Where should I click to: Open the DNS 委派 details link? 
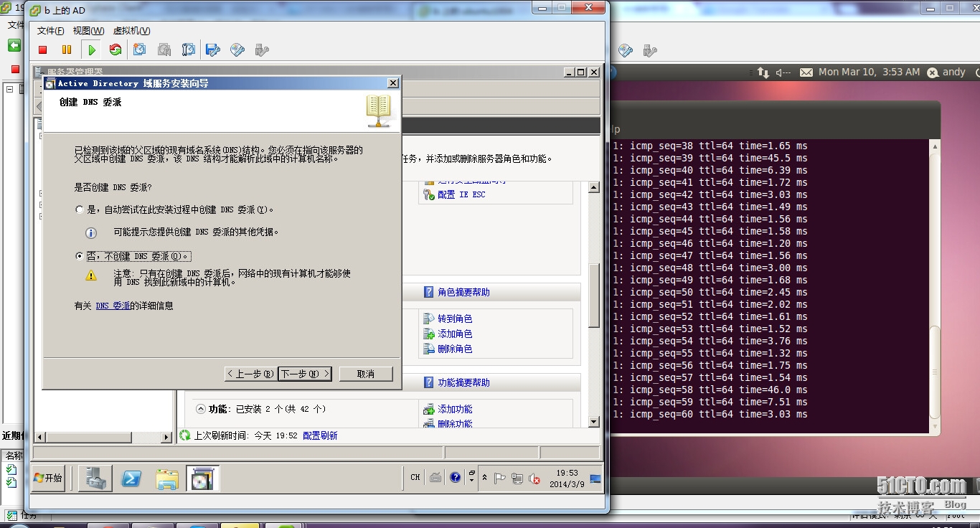pyautogui.click(x=113, y=306)
